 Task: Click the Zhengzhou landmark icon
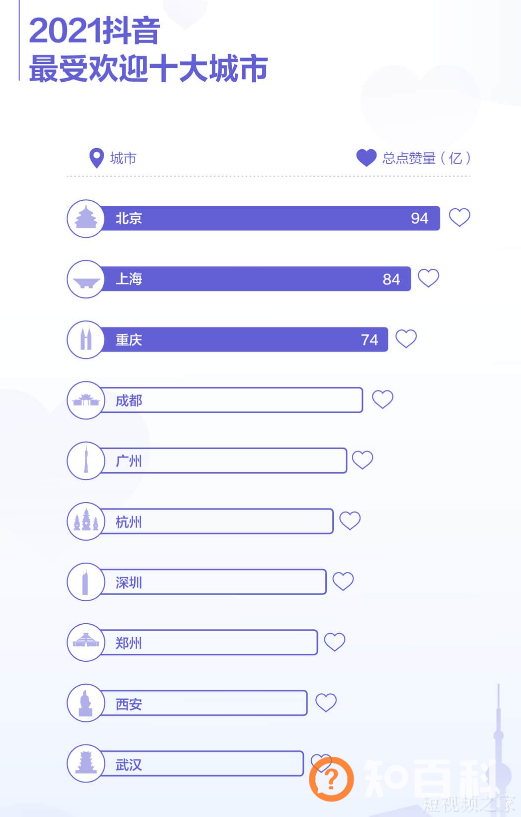86,642
